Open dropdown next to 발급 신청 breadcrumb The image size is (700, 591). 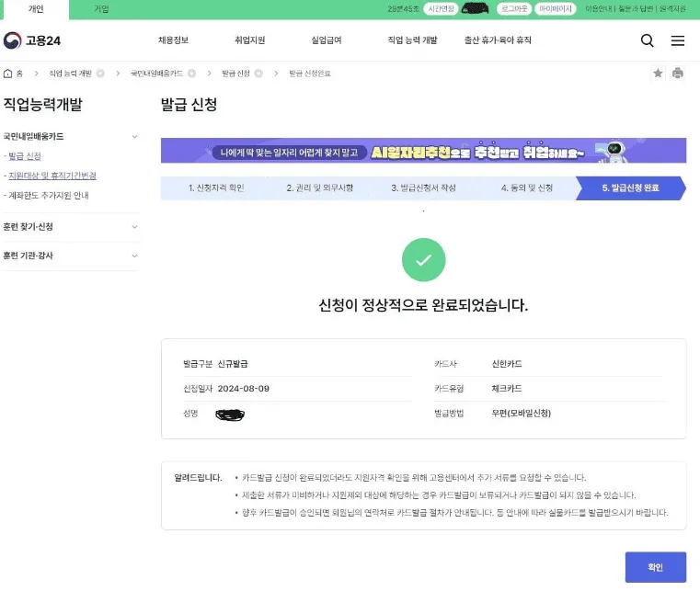click(x=258, y=74)
